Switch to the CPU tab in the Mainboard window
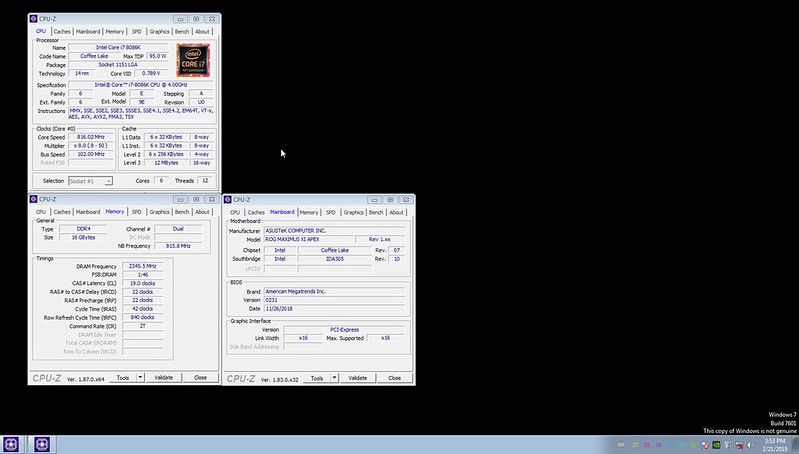Image resolution: width=799 pixels, height=454 pixels. [x=235, y=212]
